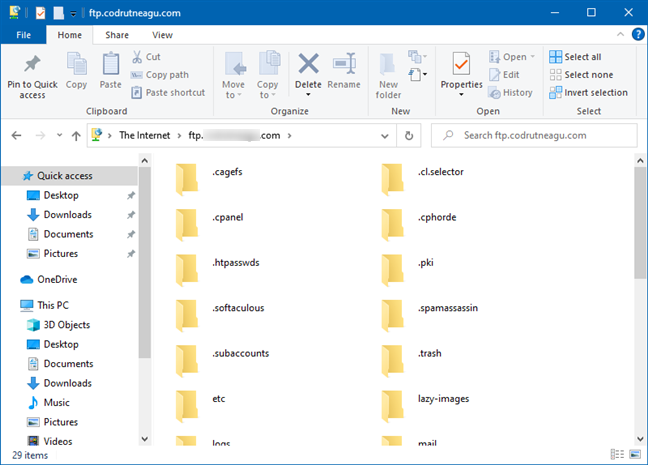Expand the Delete options arrow
Image resolution: width=648 pixels, height=465 pixels.
[308, 95]
